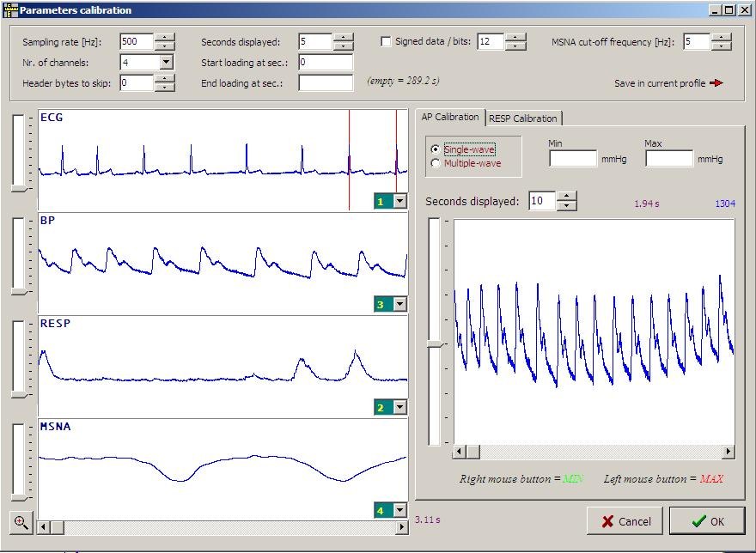Click the '3.11 s' time readout

coord(427,520)
